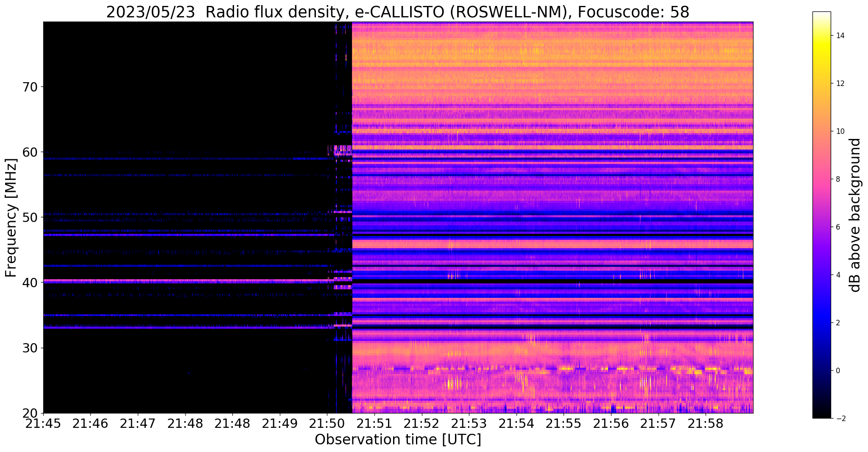Click the 70 MHz frequency tick label
This screenshot has width=868, height=452.
pos(30,87)
